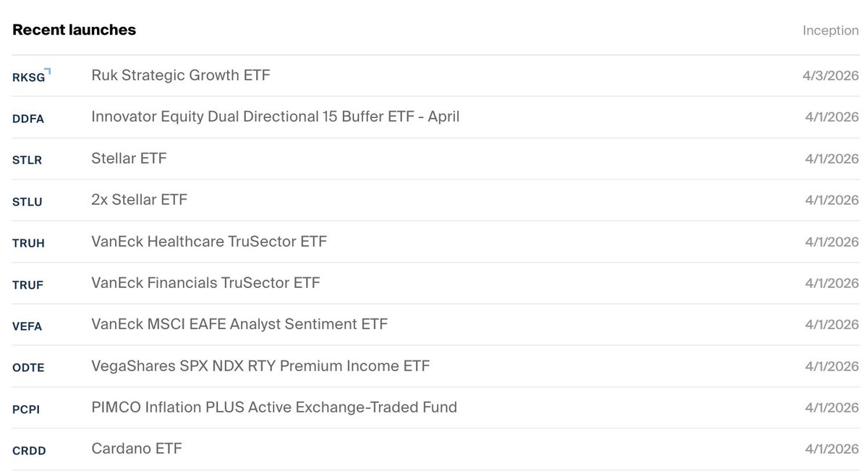868x471 pixels.
Task: Open the 2x Stellar ETF entry
Action: [x=139, y=200]
